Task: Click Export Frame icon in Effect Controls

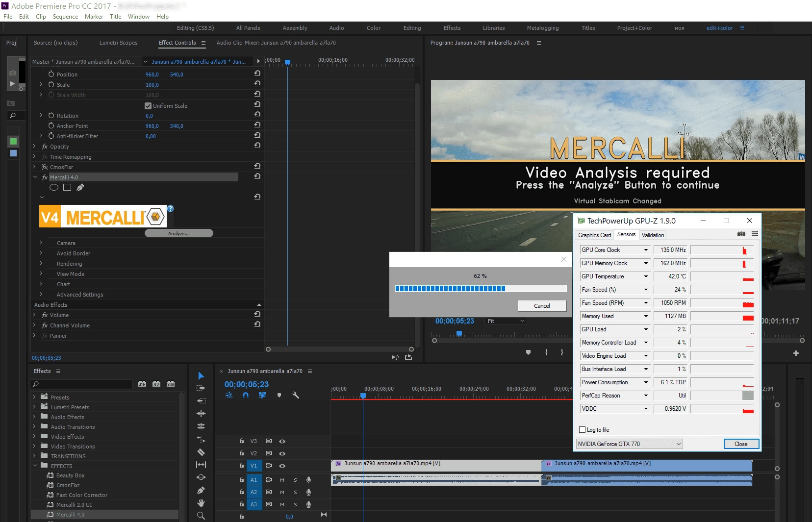Action: pos(408,357)
